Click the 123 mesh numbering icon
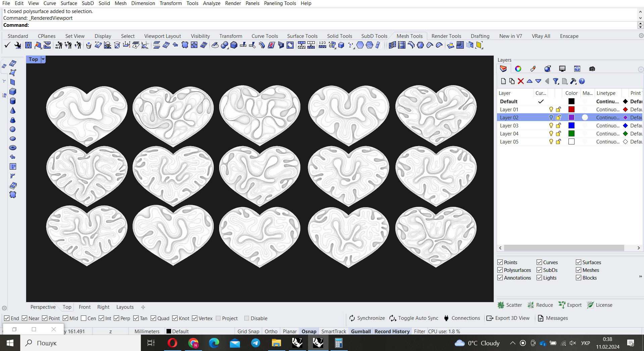Screen dimensions: 644x351 (x=323, y=45)
